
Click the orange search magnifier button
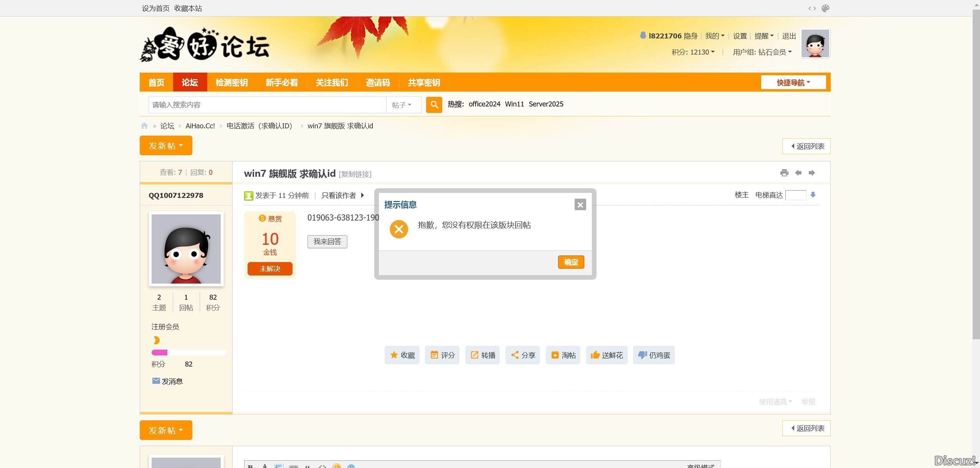434,105
